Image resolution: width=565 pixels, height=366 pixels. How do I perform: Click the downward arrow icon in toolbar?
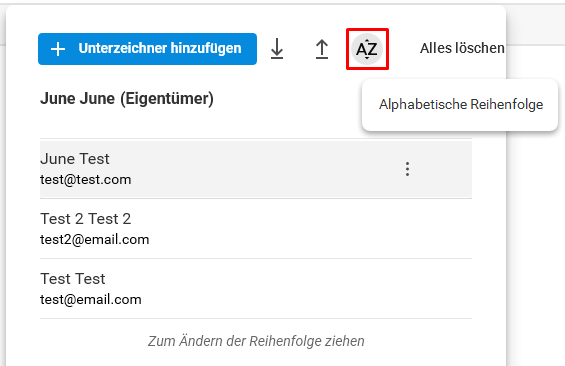coord(277,49)
